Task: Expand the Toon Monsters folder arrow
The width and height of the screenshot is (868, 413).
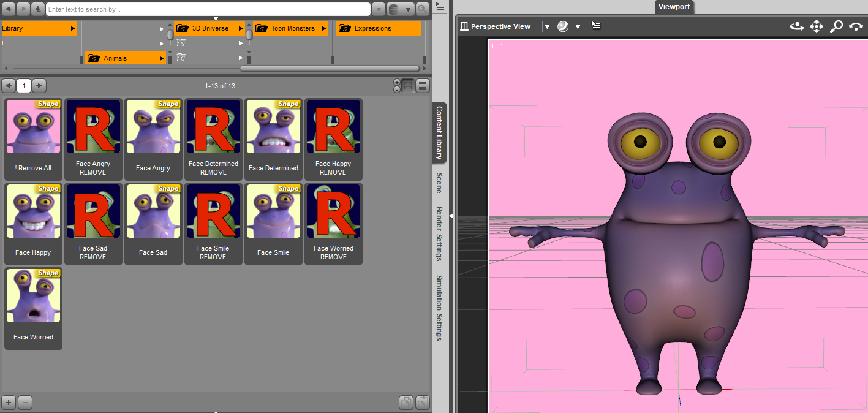Action: pos(323,28)
